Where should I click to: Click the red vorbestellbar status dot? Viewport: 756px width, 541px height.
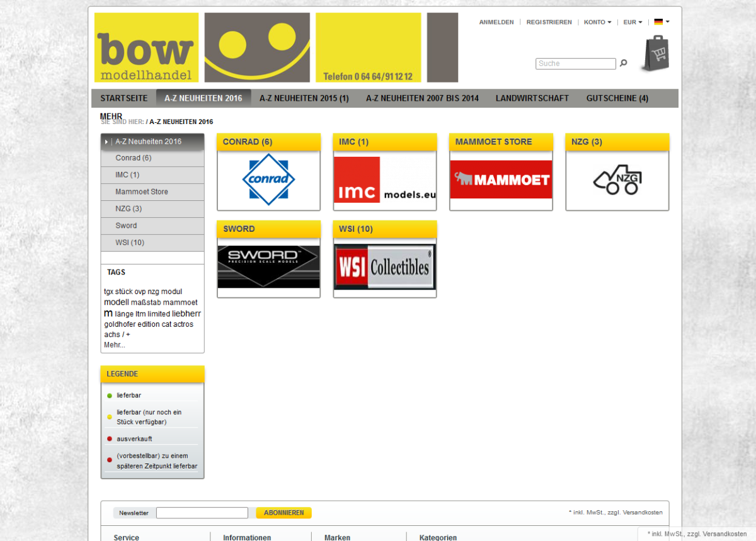pos(110,460)
